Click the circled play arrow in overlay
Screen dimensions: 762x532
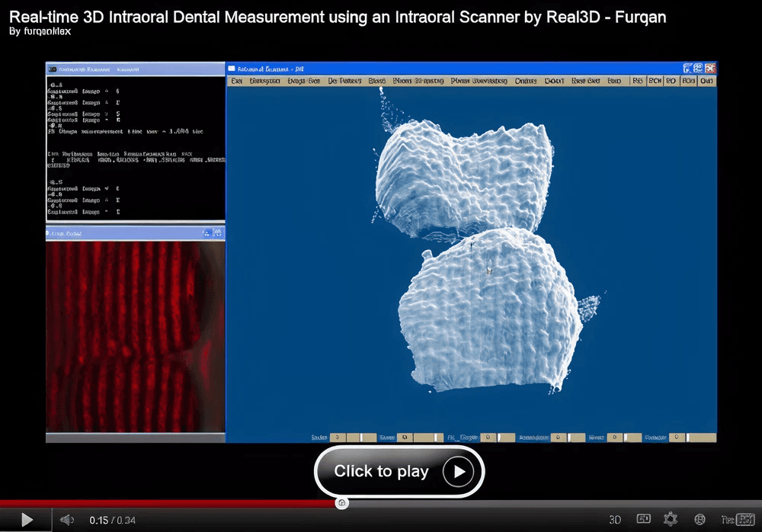(x=458, y=471)
